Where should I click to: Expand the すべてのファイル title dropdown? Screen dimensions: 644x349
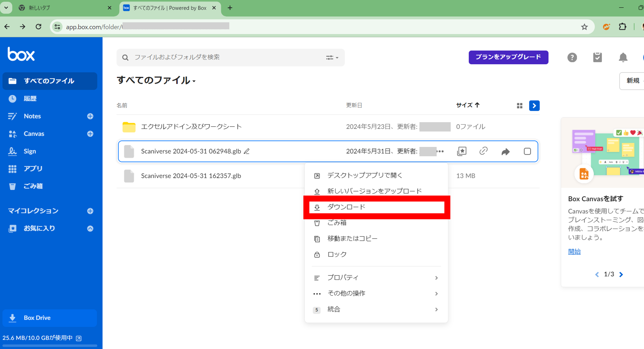pyautogui.click(x=194, y=81)
